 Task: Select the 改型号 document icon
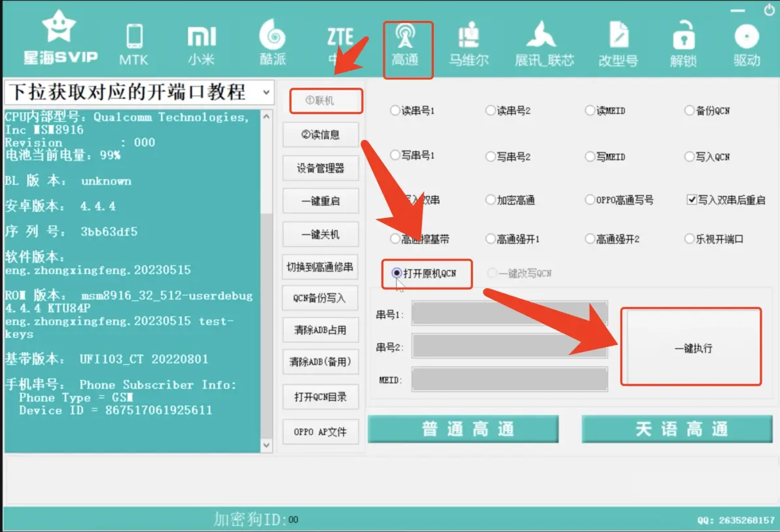pos(618,43)
